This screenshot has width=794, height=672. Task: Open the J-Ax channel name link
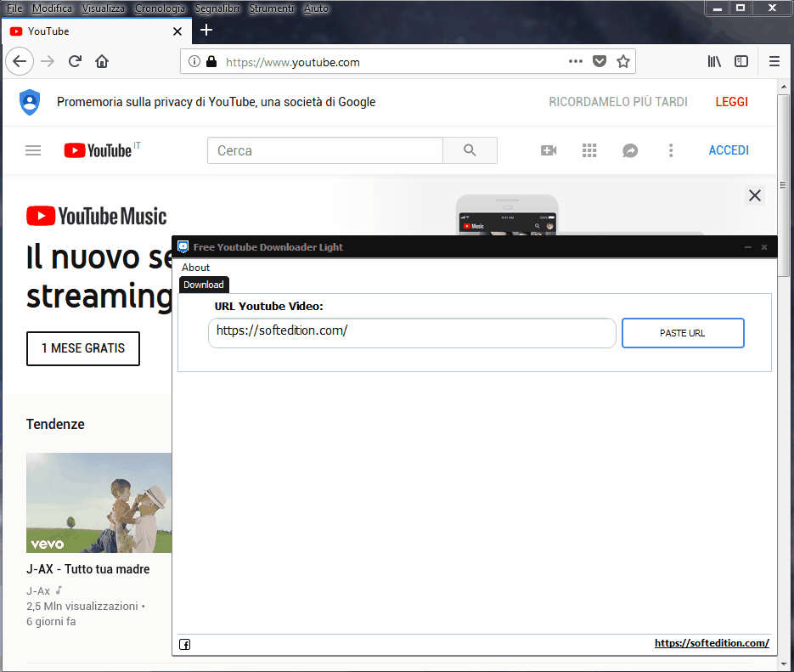click(38, 591)
